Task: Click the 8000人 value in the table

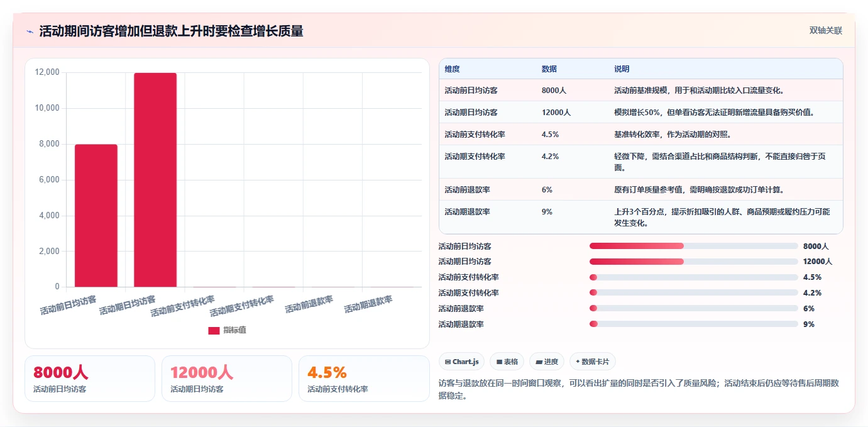Action: (x=554, y=91)
